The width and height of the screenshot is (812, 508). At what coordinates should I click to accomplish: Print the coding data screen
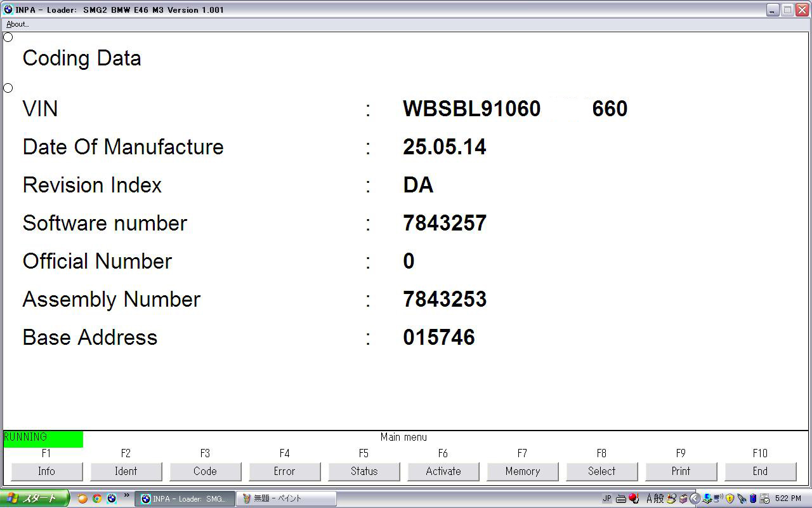681,471
